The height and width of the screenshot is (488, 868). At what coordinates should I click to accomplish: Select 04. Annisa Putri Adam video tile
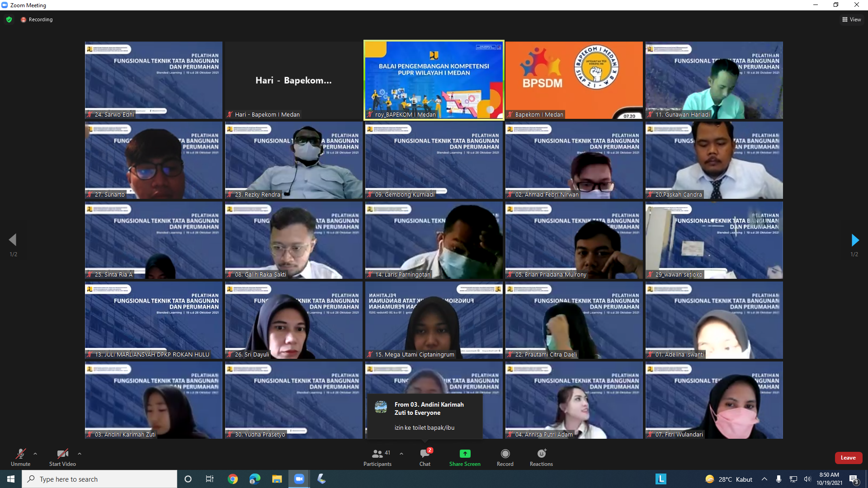[574, 400]
